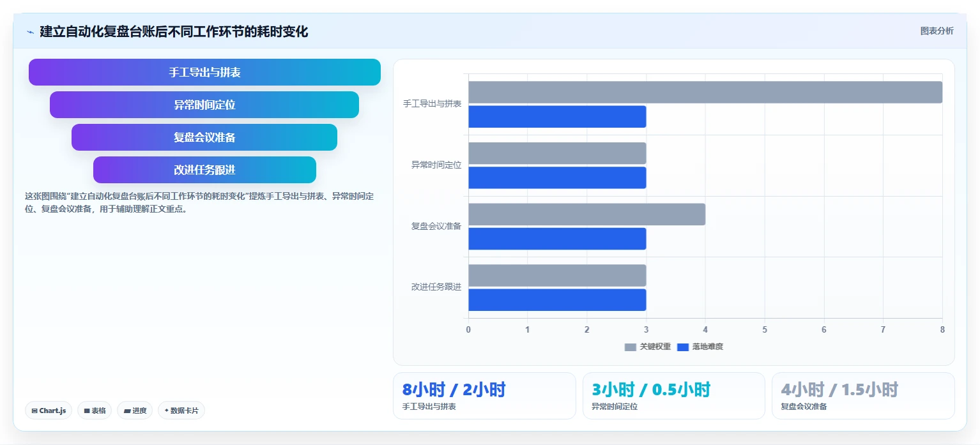Select the 手工导出与拼表 funnel bar

pyautogui.click(x=204, y=72)
